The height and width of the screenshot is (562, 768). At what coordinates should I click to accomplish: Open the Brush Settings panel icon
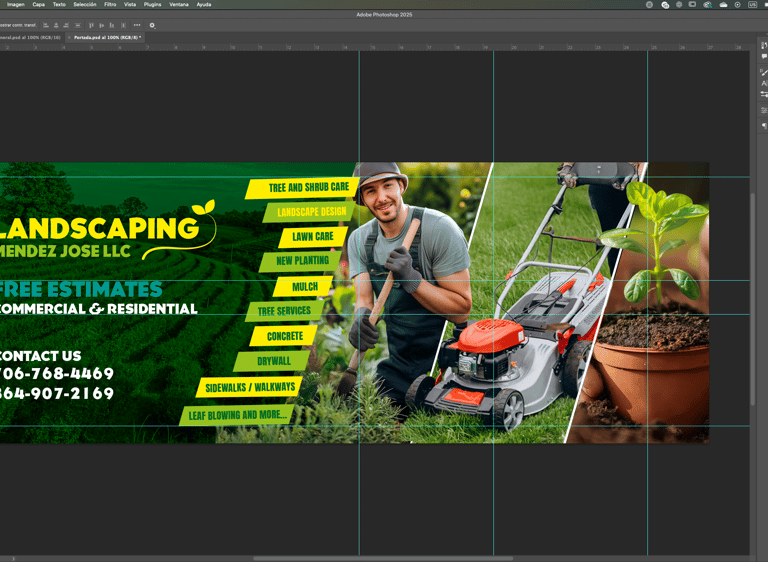764,73
